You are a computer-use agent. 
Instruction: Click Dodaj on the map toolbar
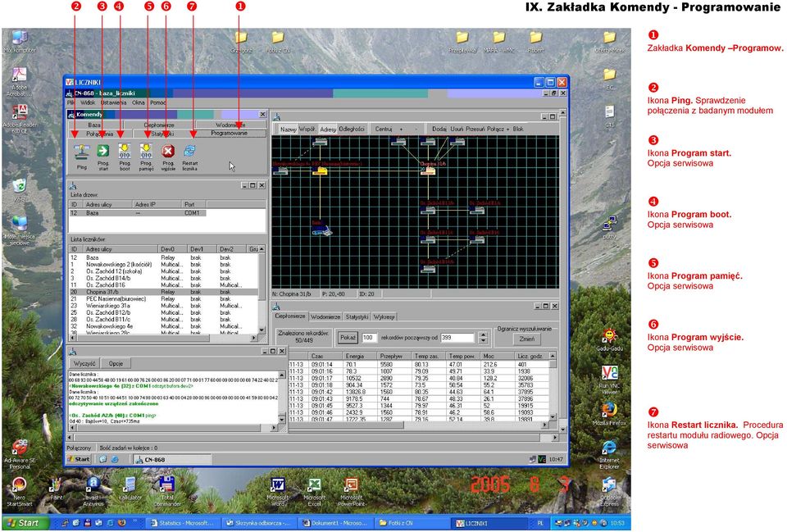coord(439,130)
